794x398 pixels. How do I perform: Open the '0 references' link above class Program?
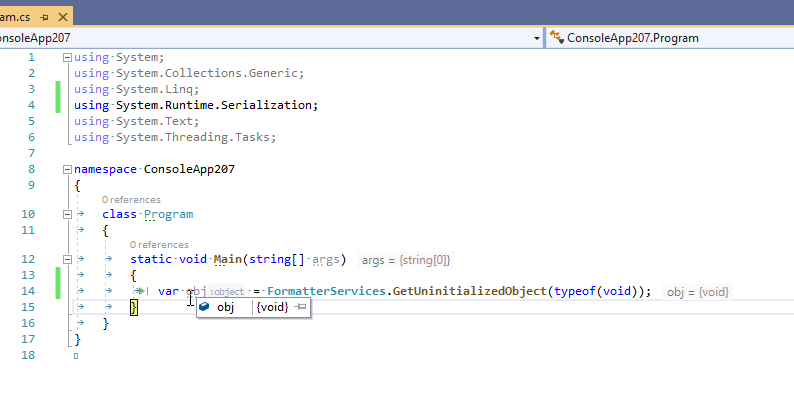pyautogui.click(x=131, y=200)
